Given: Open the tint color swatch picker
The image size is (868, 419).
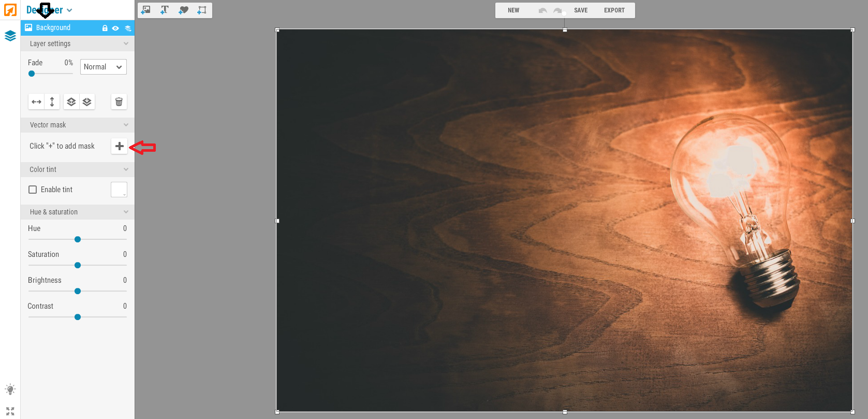Looking at the screenshot, I should [x=119, y=190].
